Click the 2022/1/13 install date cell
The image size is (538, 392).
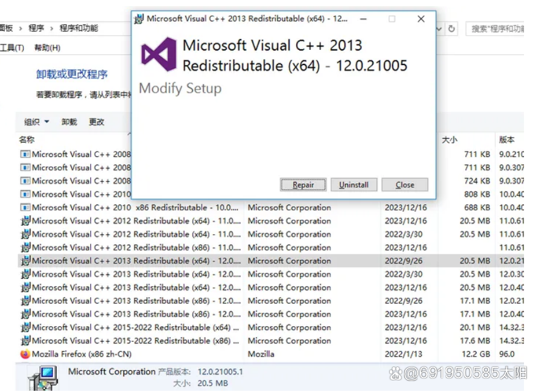[x=403, y=354]
